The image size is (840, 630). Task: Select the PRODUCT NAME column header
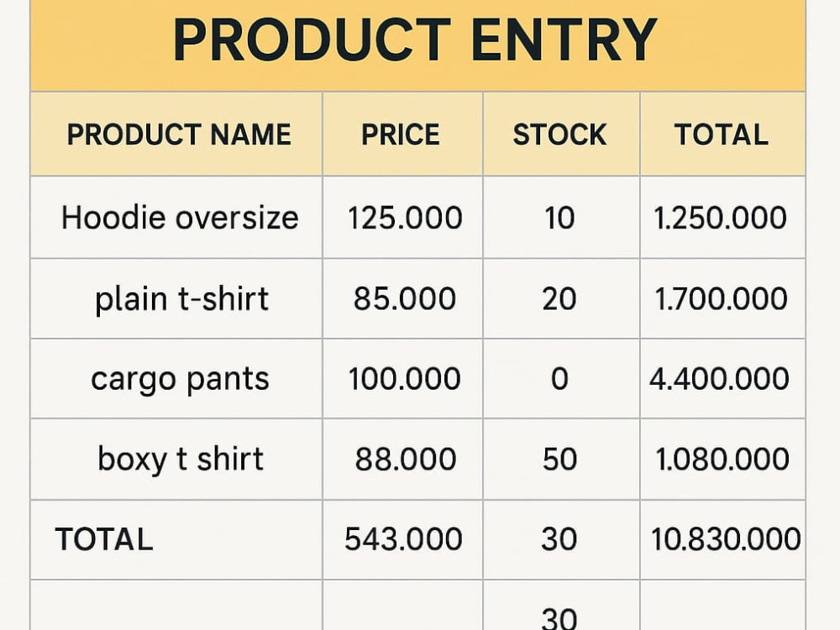click(x=176, y=134)
